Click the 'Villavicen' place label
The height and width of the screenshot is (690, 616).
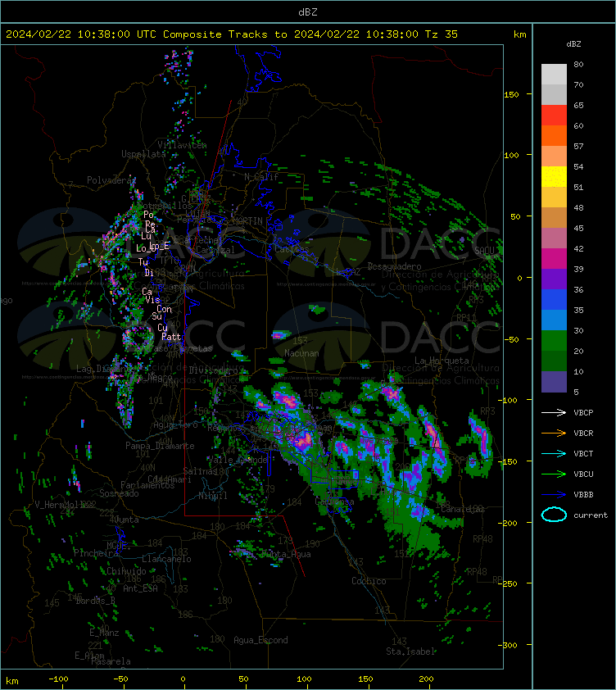click(x=182, y=145)
